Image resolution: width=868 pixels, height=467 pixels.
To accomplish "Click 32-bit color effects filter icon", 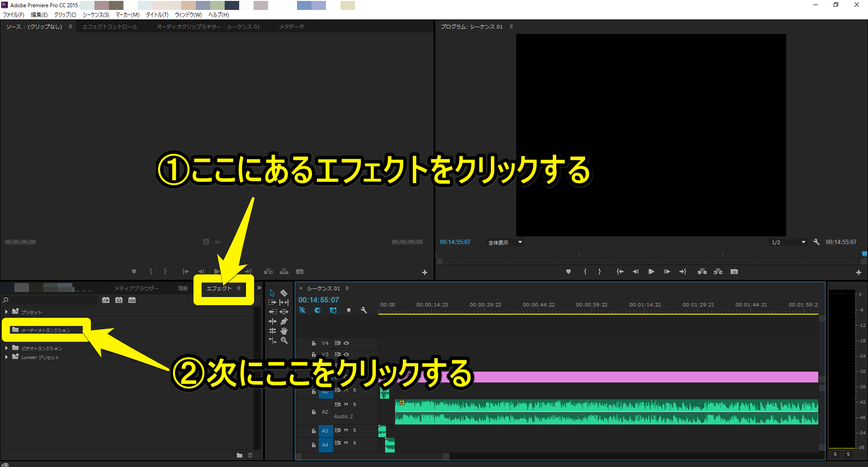I will point(119,300).
